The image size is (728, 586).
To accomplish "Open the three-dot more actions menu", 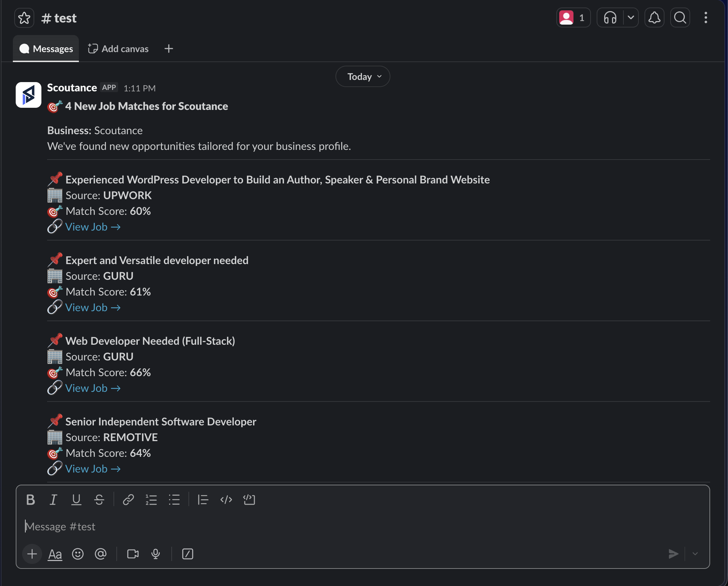I will [706, 17].
